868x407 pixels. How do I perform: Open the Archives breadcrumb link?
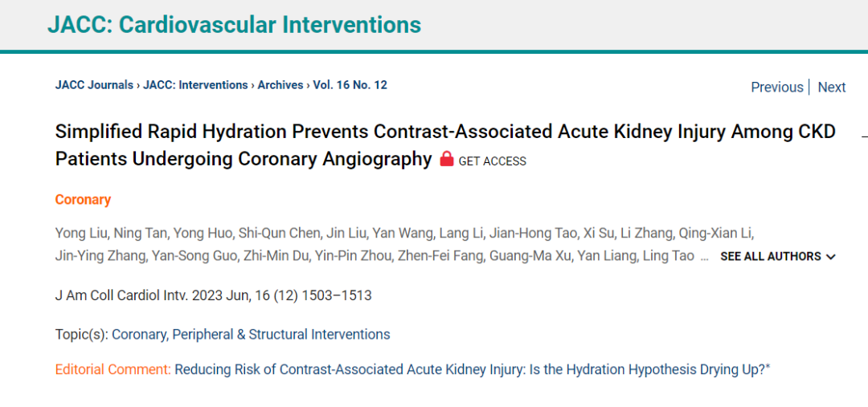[x=280, y=85]
